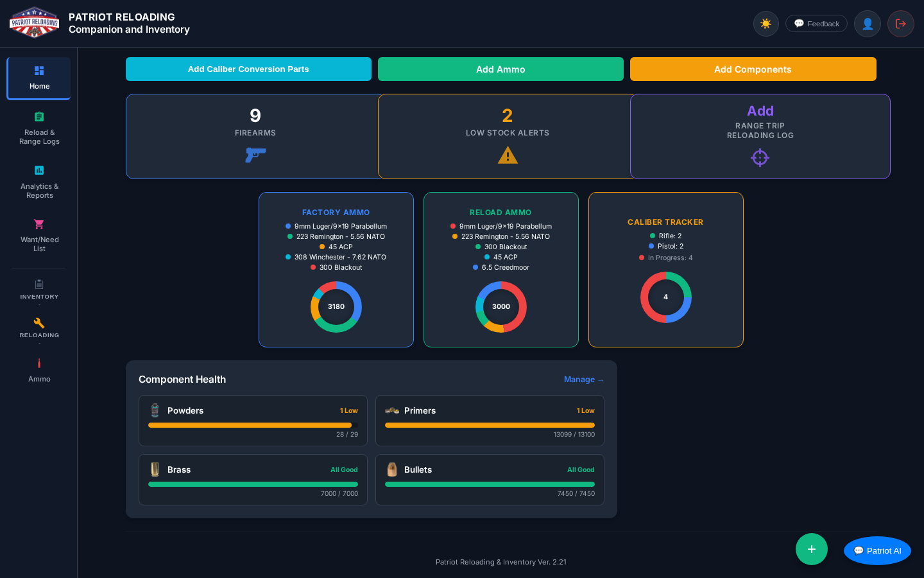Click the Rifle: 2 legend entry
Screen dimensions: 924x578
[665, 236]
